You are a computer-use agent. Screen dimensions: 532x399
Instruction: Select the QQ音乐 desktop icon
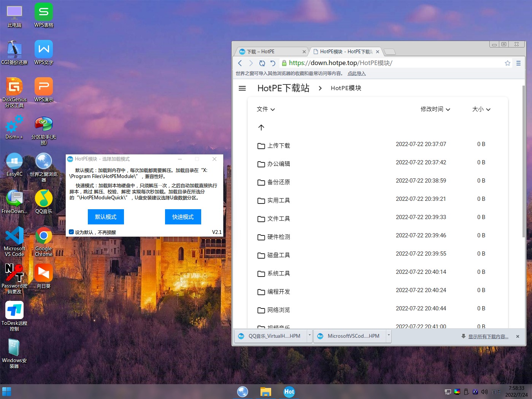(x=44, y=202)
